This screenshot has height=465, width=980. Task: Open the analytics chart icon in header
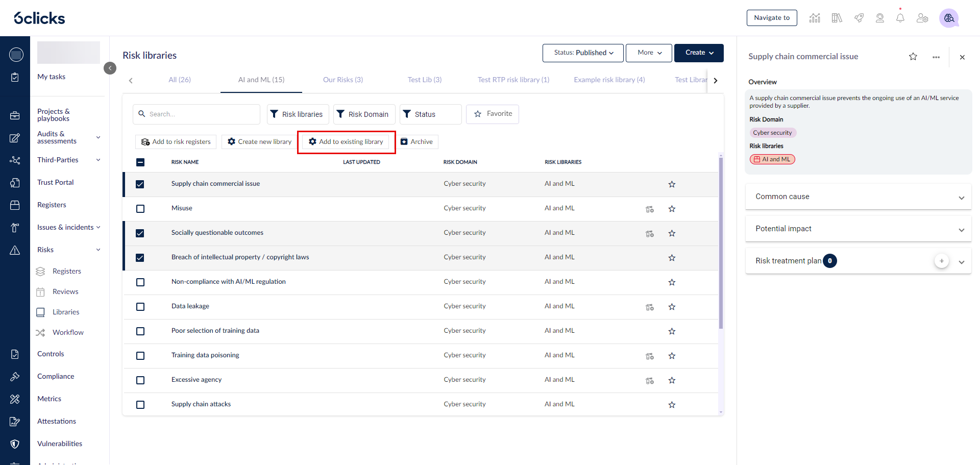pyautogui.click(x=815, y=18)
